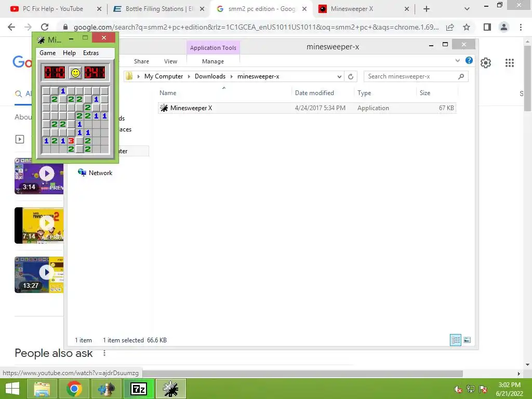Go back in Chrome
Viewport: 532px width, 399px height.
11,27
